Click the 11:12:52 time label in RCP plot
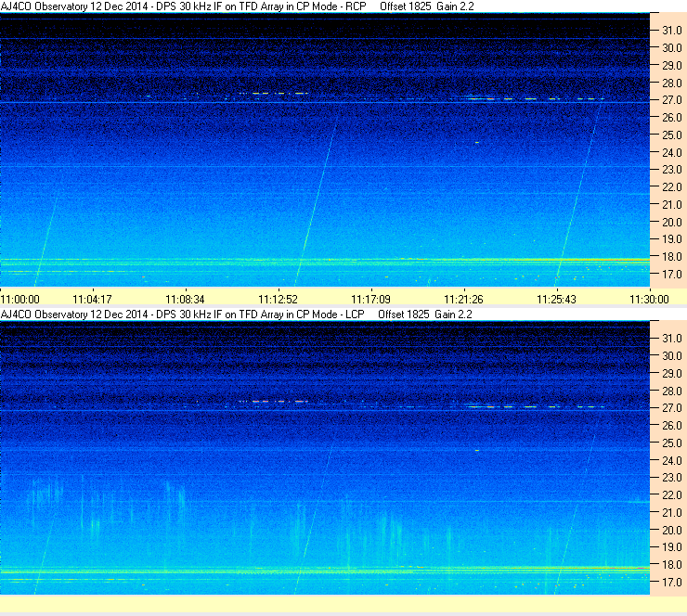Image resolution: width=687 pixels, height=616 pixels. (278, 300)
